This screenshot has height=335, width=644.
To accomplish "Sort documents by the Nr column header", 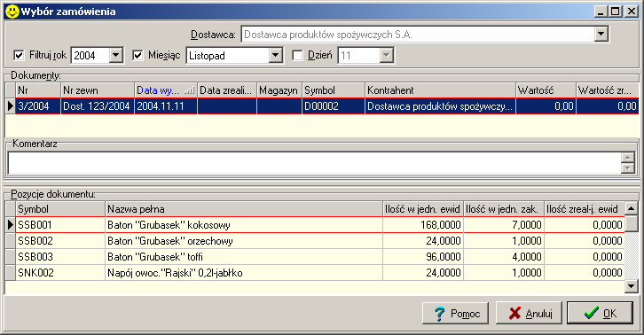I will coord(38,90).
